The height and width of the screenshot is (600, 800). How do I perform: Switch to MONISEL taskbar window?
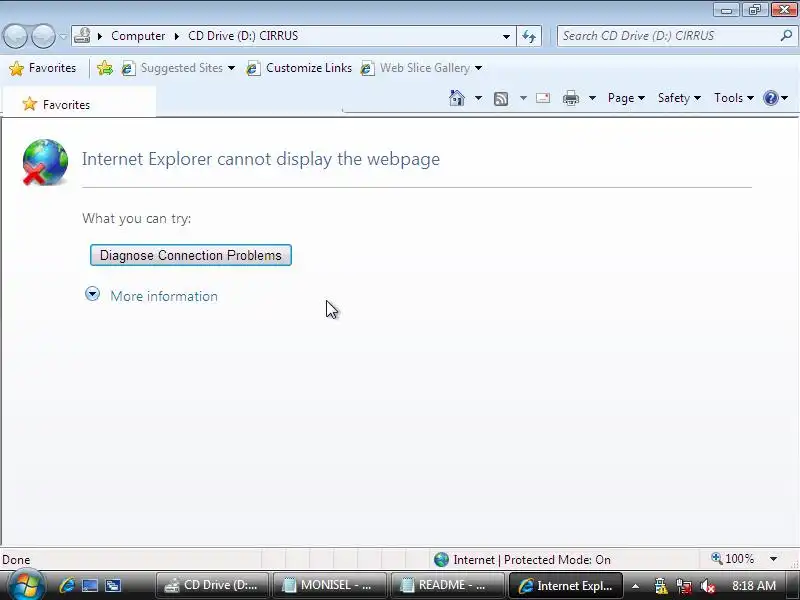329,585
